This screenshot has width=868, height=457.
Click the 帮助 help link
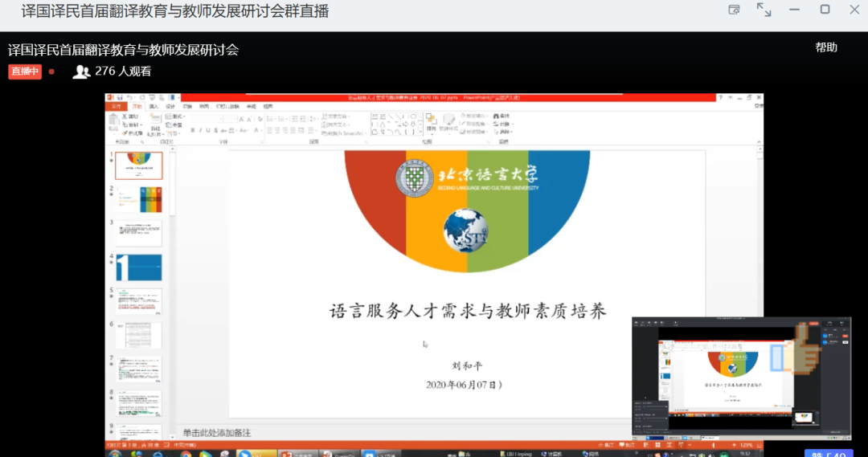point(826,47)
